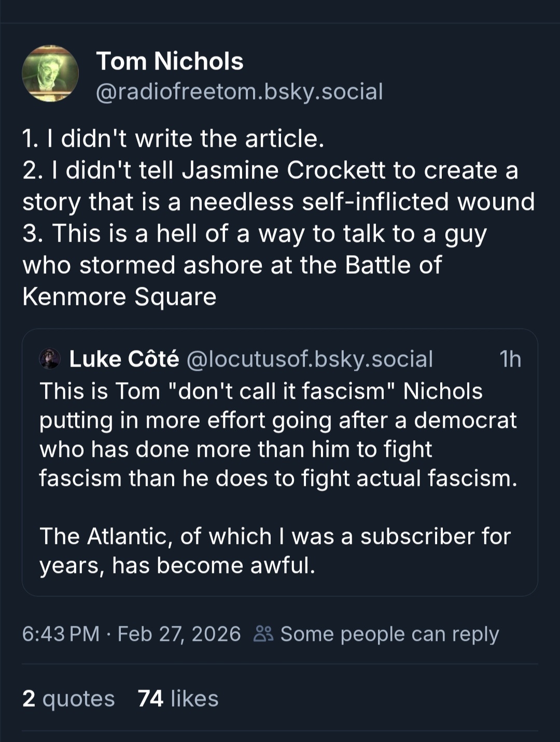Click the Tom Nichols display name
The image size is (560, 742).
pyautogui.click(x=170, y=61)
